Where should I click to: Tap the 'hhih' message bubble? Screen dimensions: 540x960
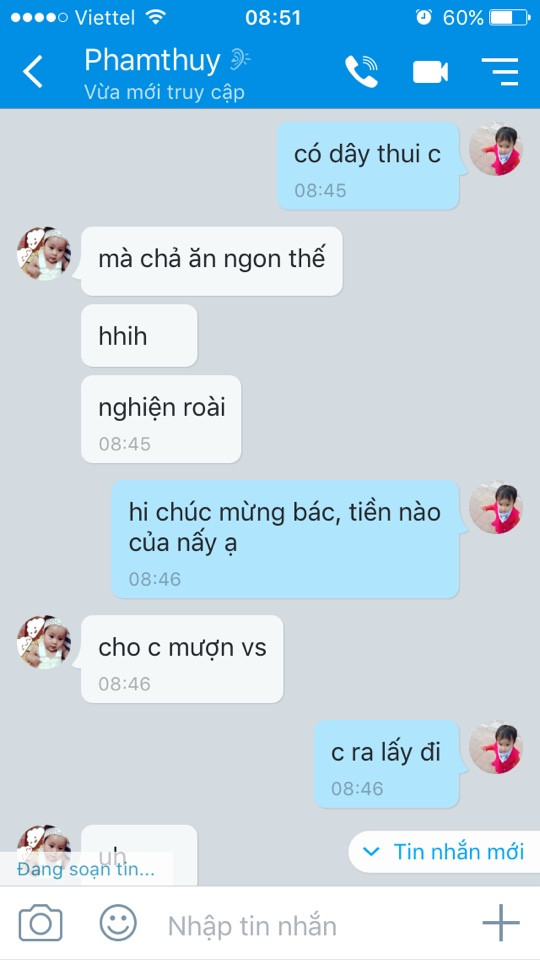139,336
